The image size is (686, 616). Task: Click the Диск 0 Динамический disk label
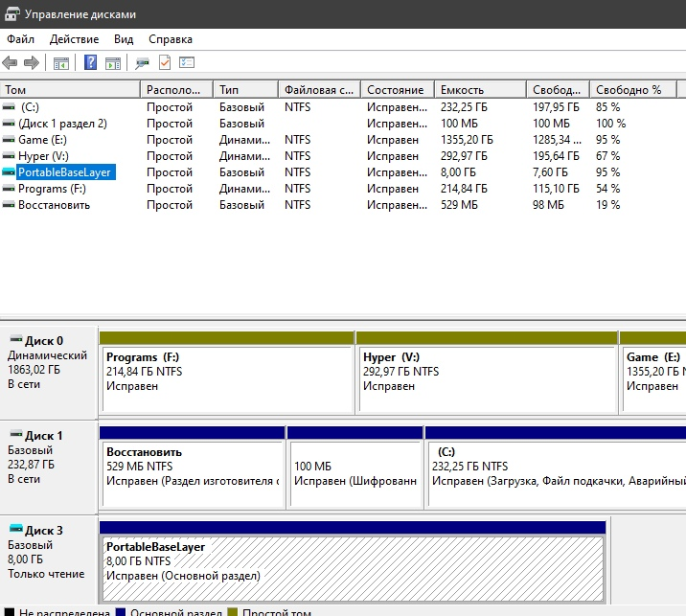click(48, 373)
